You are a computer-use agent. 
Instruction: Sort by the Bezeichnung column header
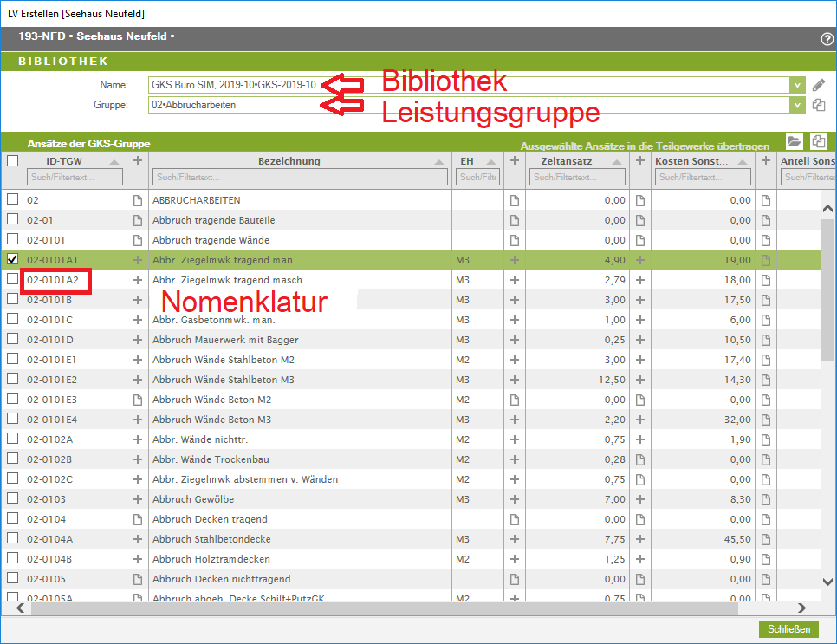289,161
